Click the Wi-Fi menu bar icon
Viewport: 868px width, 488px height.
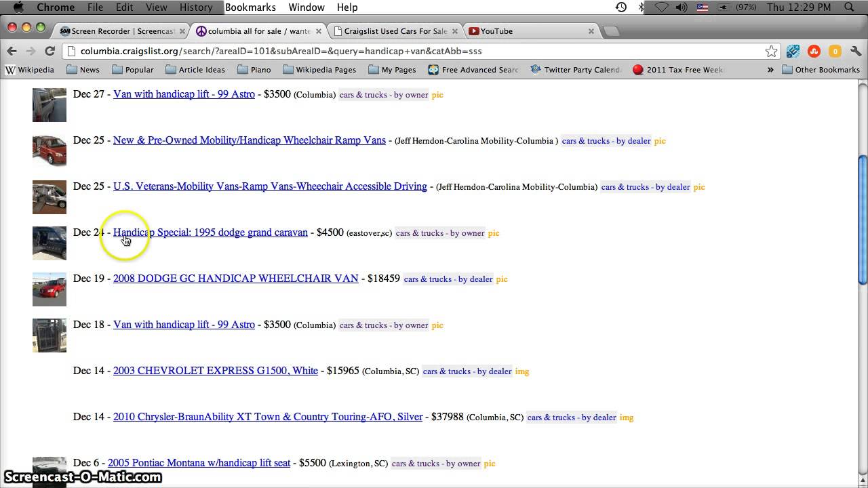(x=662, y=7)
